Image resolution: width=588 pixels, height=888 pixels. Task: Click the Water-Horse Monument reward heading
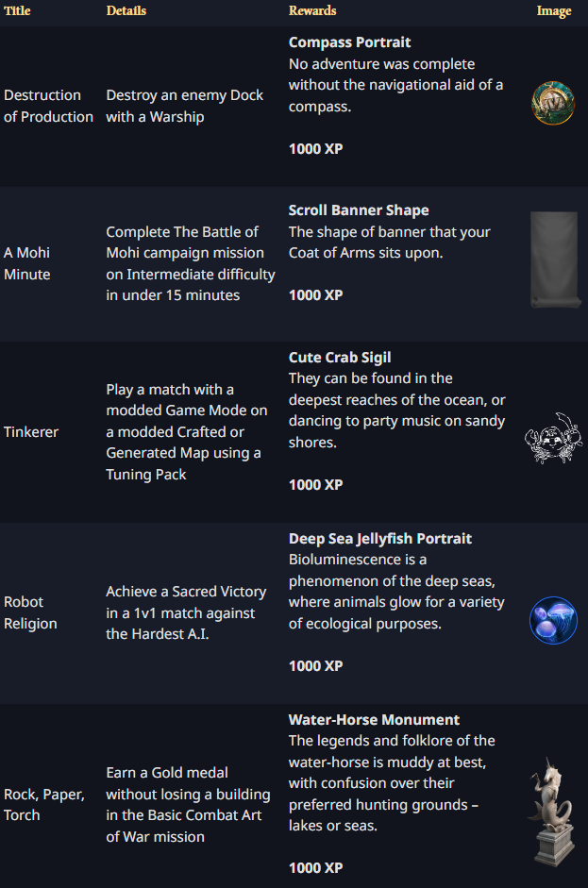374,720
